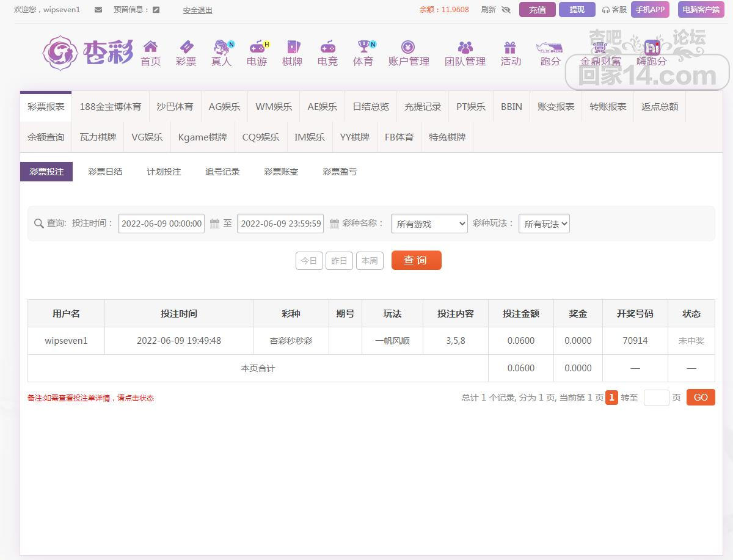
Task: Expand the 彩种玩法 所有玩法 dropdown
Action: coord(544,224)
